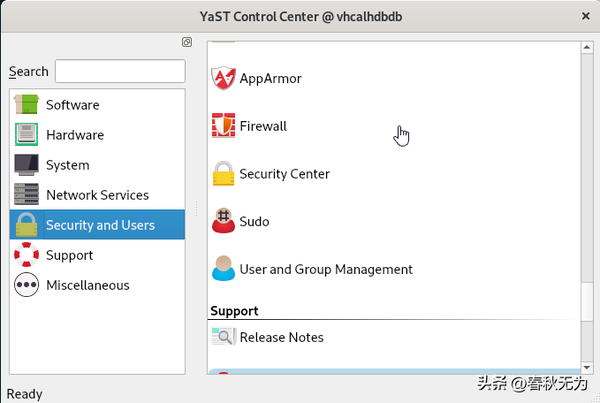This screenshot has width=600, height=403.
Task: Open the AppArmor module icon
Action: [x=223, y=78]
